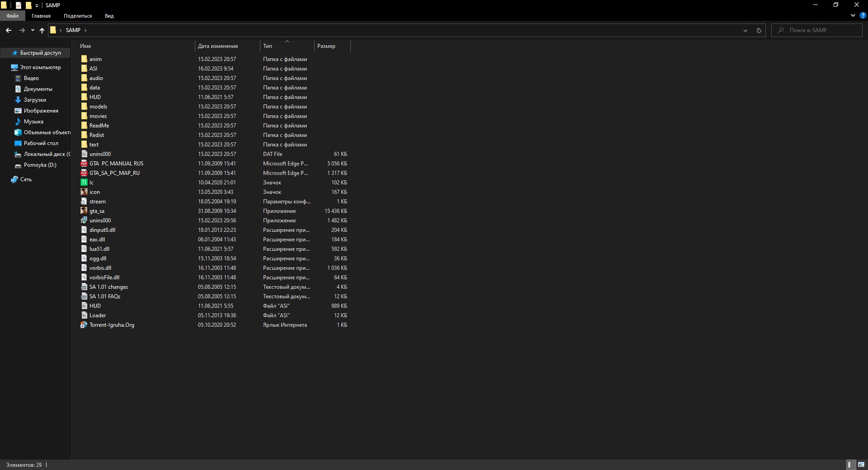868x470 pixels.
Task: Open Загрузки in the navigation pane
Action: (35, 100)
